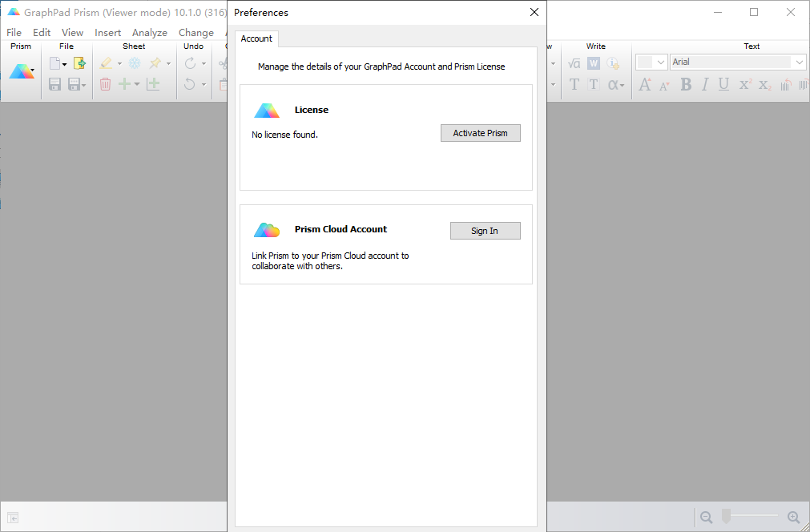
Task: Click the Prism logo button in toolbar
Action: [x=21, y=71]
